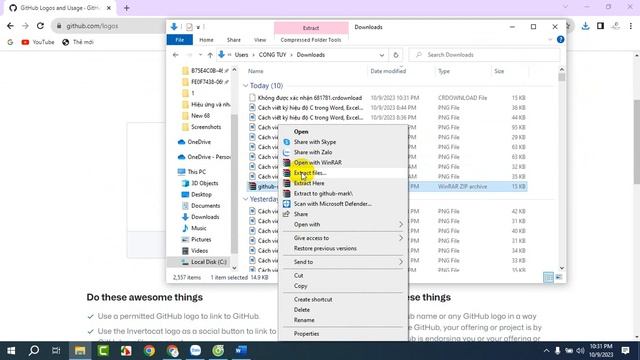Select Extract to github-mark\ option
Image resolution: width=640 pixels, height=360 pixels.
(x=323, y=193)
